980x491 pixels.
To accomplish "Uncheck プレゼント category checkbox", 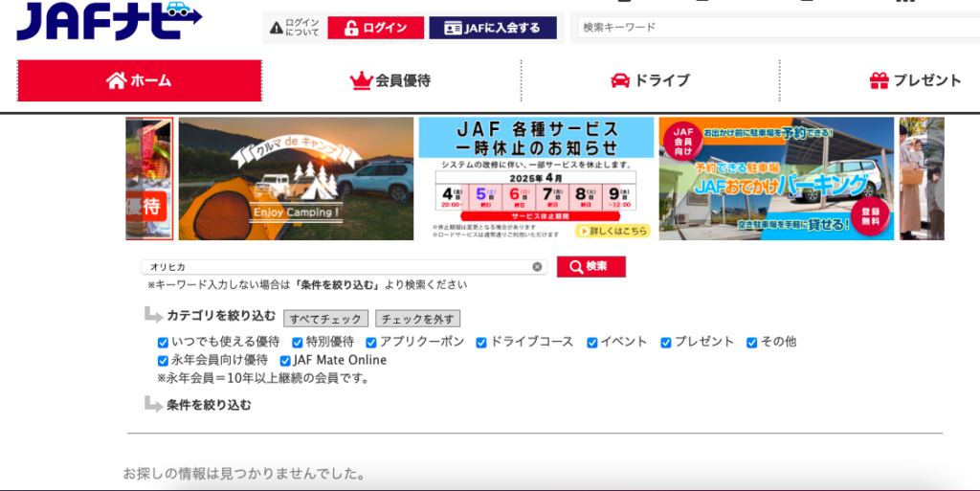I will tap(666, 343).
